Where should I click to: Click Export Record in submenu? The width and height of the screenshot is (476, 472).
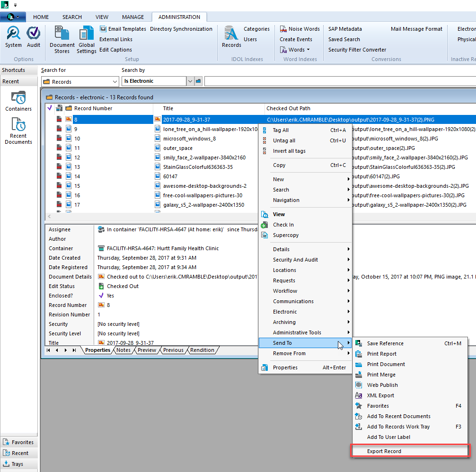click(x=410, y=451)
